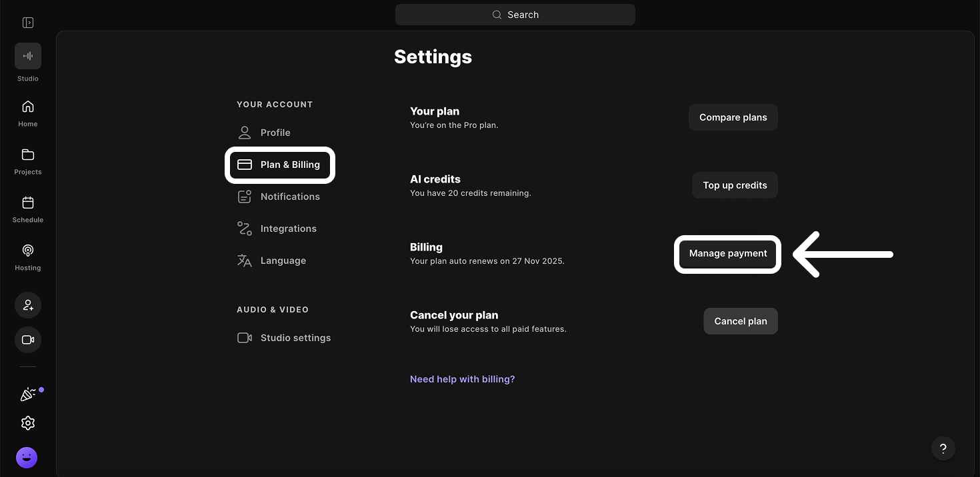Open the user avatar menu

click(27, 458)
